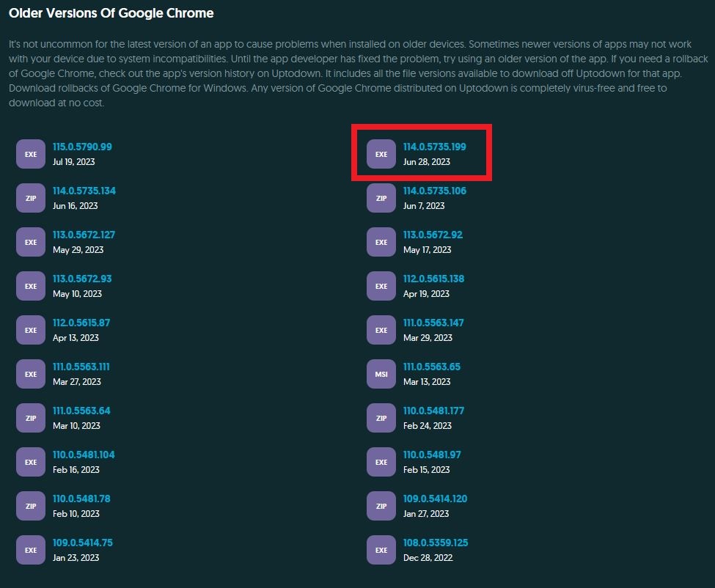Click the EXE icon beside version 113.0.5672.93

click(31, 286)
